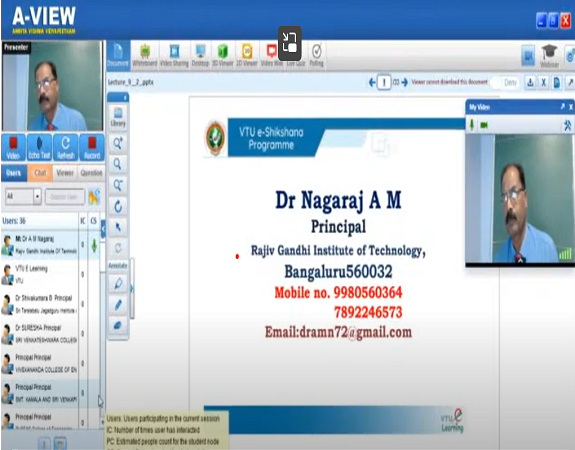575x450 pixels.
Task: Toggle the camera in My Video panel
Action: [x=484, y=125]
